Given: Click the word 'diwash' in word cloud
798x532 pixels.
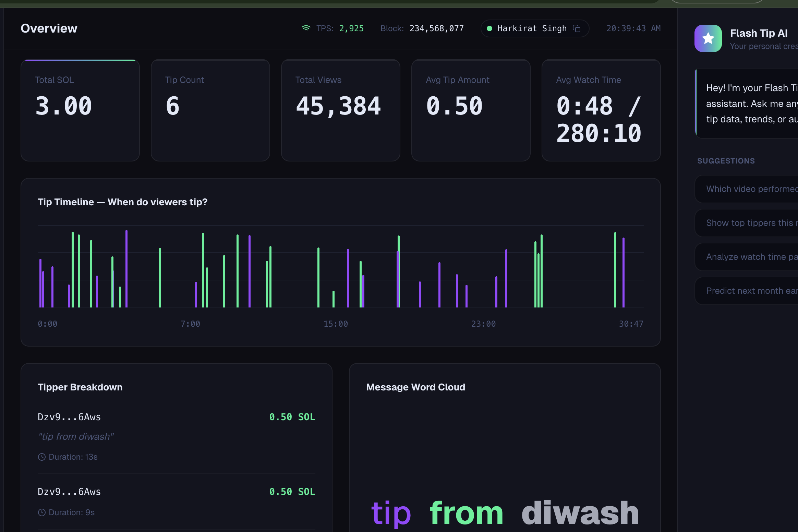Looking at the screenshot, I should click(x=580, y=513).
